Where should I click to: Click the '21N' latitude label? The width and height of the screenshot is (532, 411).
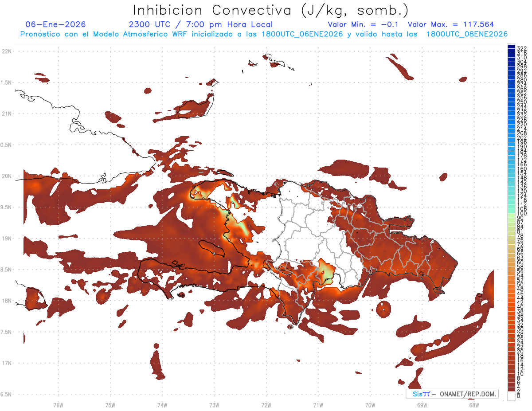click(7, 114)
